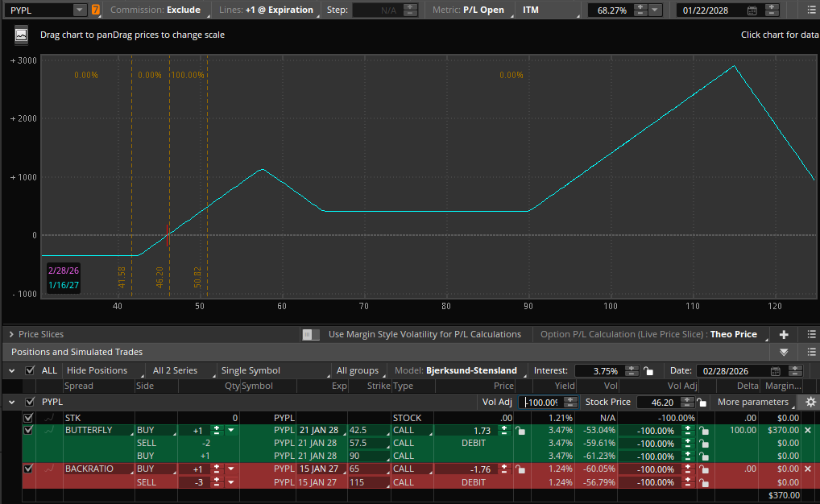The width and height of the screenshot is (820, 504).
Task: Adjust the 02/28/2026 date stepper
Action: [x=795, y=370]
